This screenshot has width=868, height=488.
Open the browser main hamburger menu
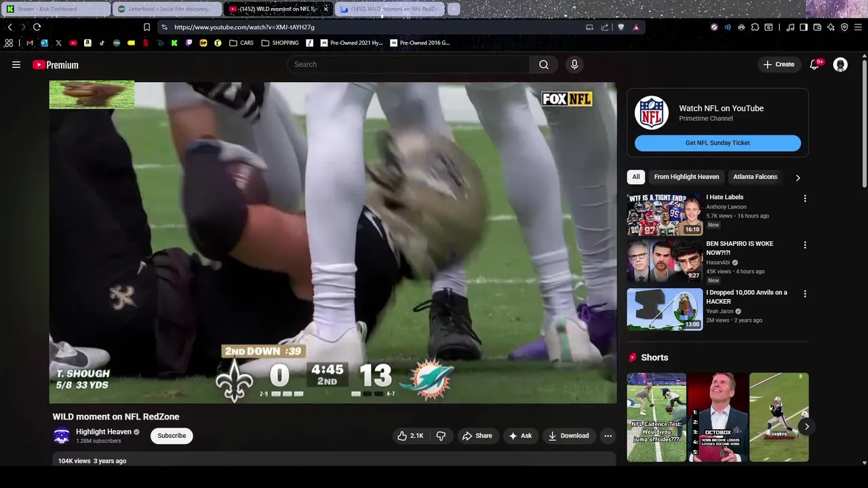pos(859,27)
